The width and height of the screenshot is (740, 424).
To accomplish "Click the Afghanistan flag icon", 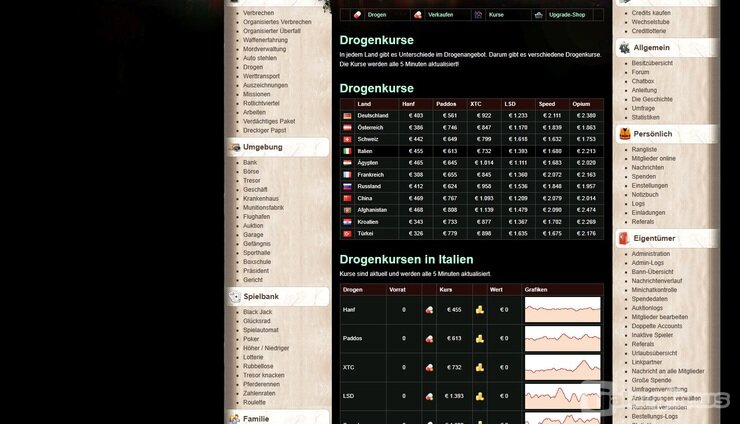I will pyautogui.click(x=347, y=210).
